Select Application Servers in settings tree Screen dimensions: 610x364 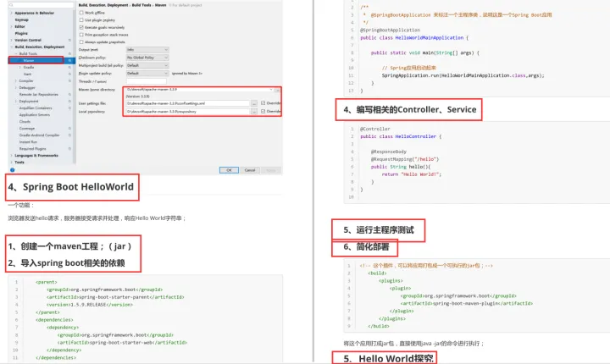(x=34, y=115)
